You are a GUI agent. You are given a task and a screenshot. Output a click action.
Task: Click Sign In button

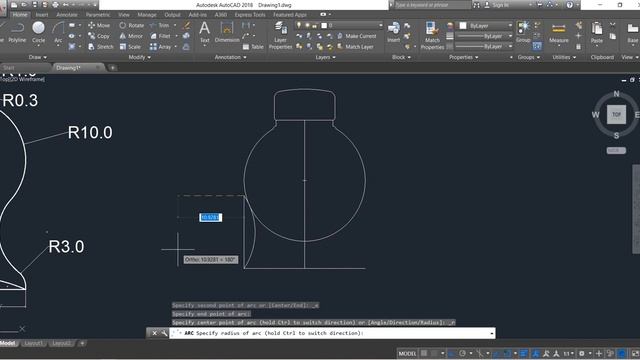pyautogui.click(x=496, y=5)
